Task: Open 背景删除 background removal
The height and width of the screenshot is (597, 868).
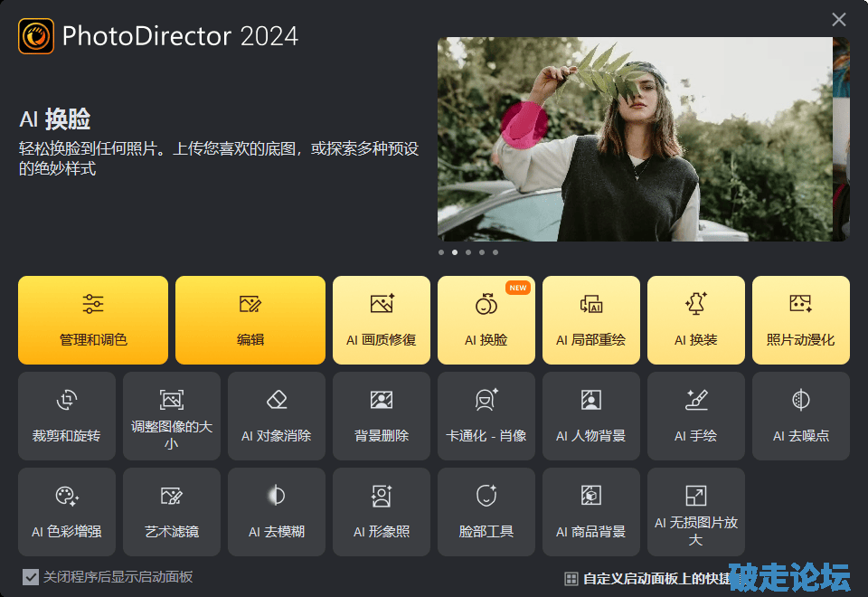Action: [382, 416]
